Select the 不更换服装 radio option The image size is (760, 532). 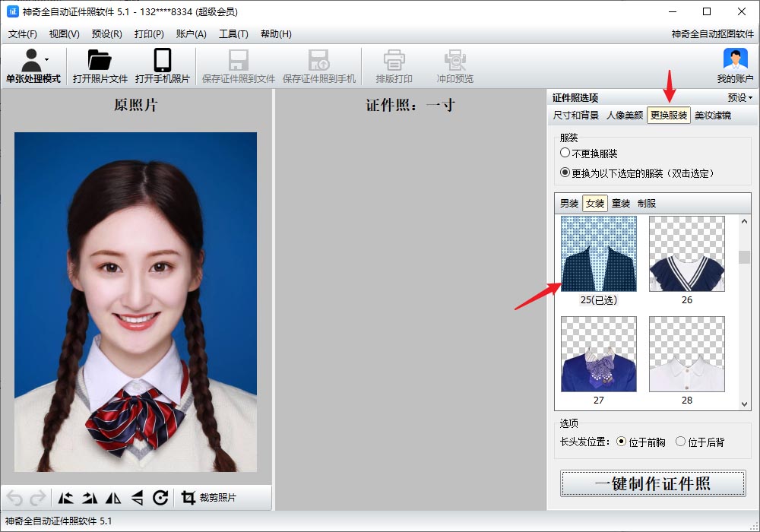click(x=565, y=153)
